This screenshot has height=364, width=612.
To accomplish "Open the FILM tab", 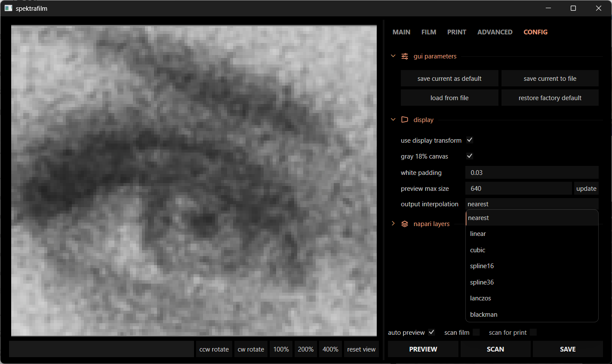I will [x=429, y=32].
